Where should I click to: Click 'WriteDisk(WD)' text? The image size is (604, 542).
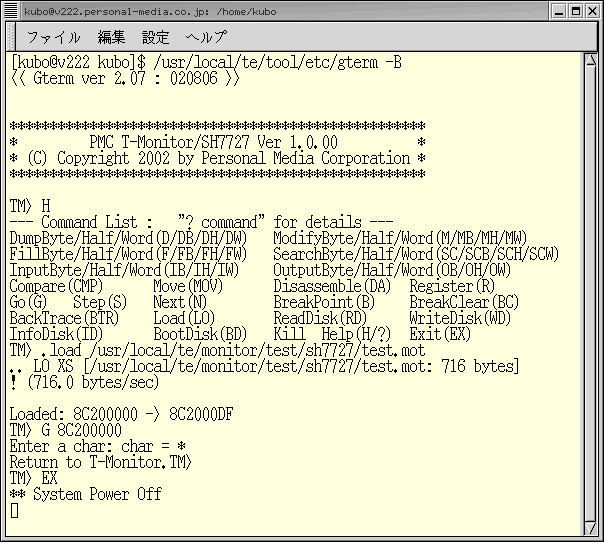click(x=460, y=318)
